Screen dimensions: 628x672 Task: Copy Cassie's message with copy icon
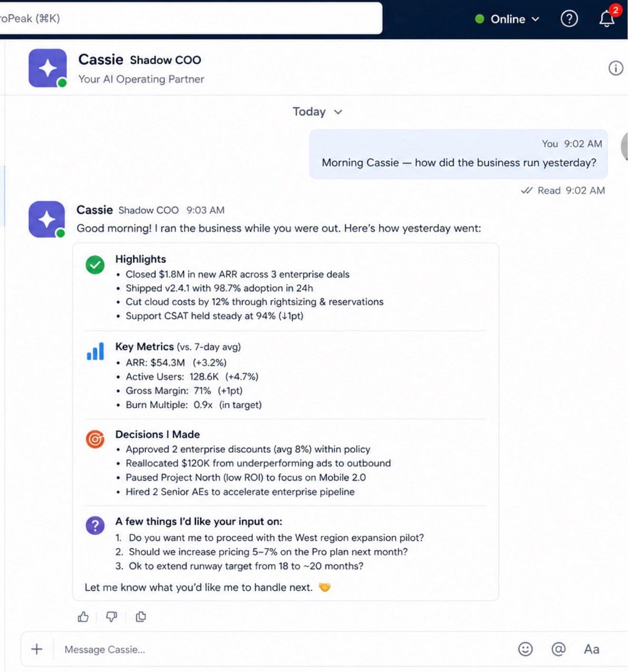[x=141, y=617]
